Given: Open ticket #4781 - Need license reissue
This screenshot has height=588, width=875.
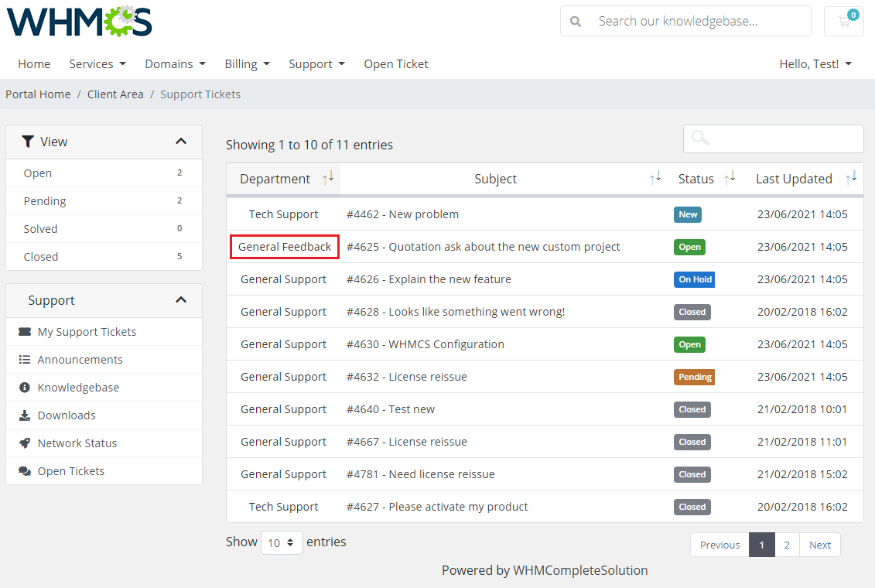Looking at the screenshot, I should (x=421, y=474).
